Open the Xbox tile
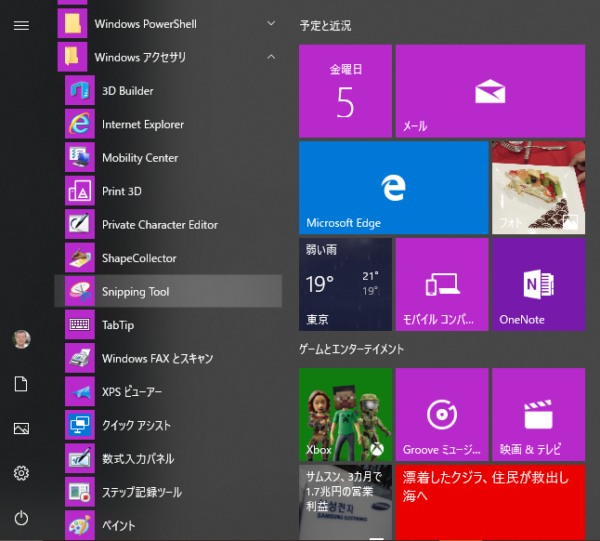The width and height of the screenshot is (600, 541). point(343,413)
